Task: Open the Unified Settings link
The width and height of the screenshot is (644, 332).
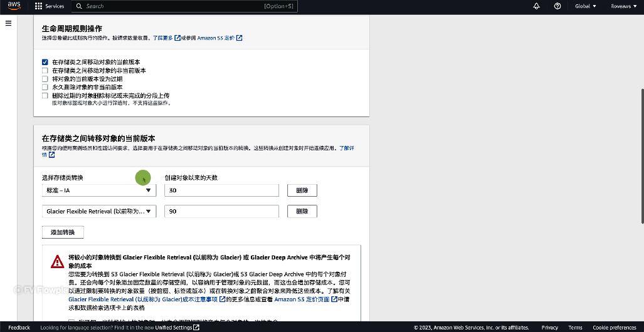Action: pos(174,327)
